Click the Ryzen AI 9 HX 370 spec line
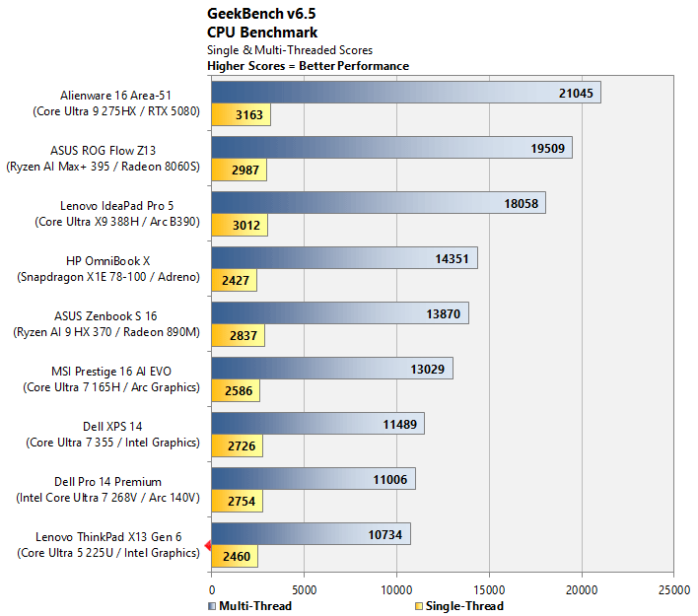Viewport: 698px width, 616px height. 106,332
